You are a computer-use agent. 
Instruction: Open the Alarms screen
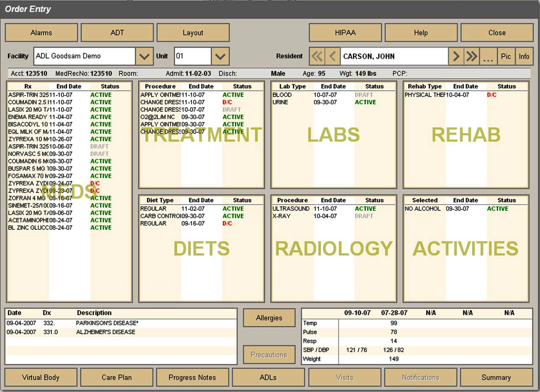pyautogui.click(x=41, y=32)
